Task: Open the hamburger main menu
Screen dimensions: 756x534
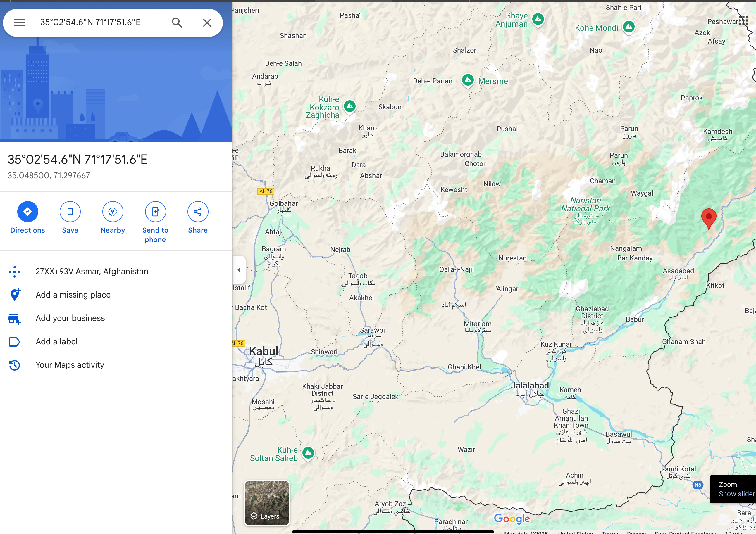Action: click(x=19, y=23)
